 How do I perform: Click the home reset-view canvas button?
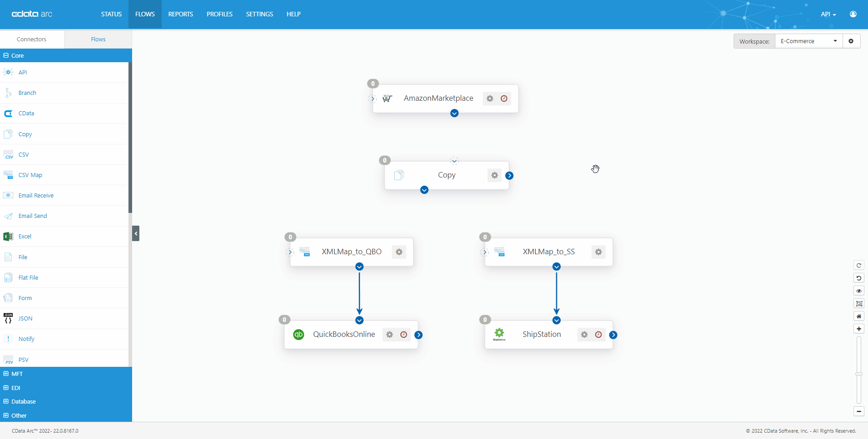859,316
